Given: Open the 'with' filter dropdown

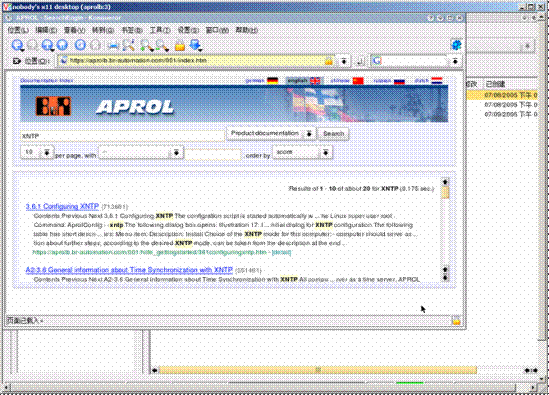Looking at the screenshot, I should tap(141, 152).
